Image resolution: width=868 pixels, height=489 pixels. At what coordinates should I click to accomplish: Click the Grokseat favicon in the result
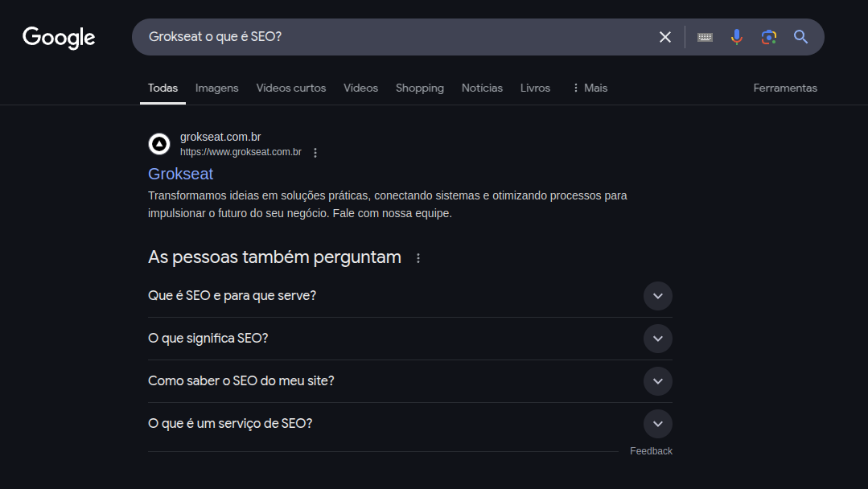click(x=158, y=144)
